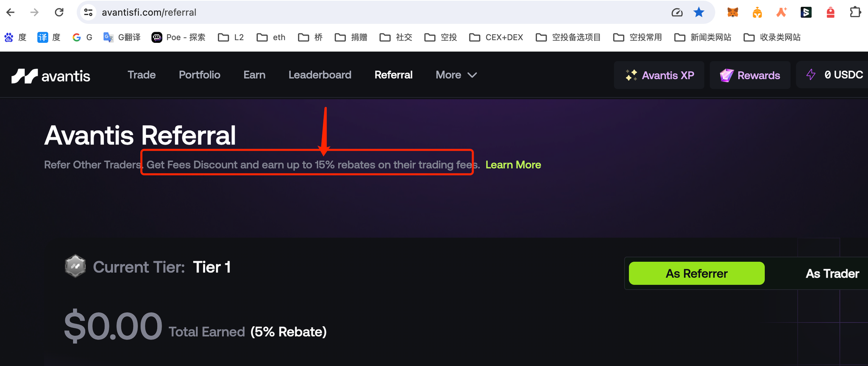
Task: Switch to the As Trader view
Action: coord(832,273)
